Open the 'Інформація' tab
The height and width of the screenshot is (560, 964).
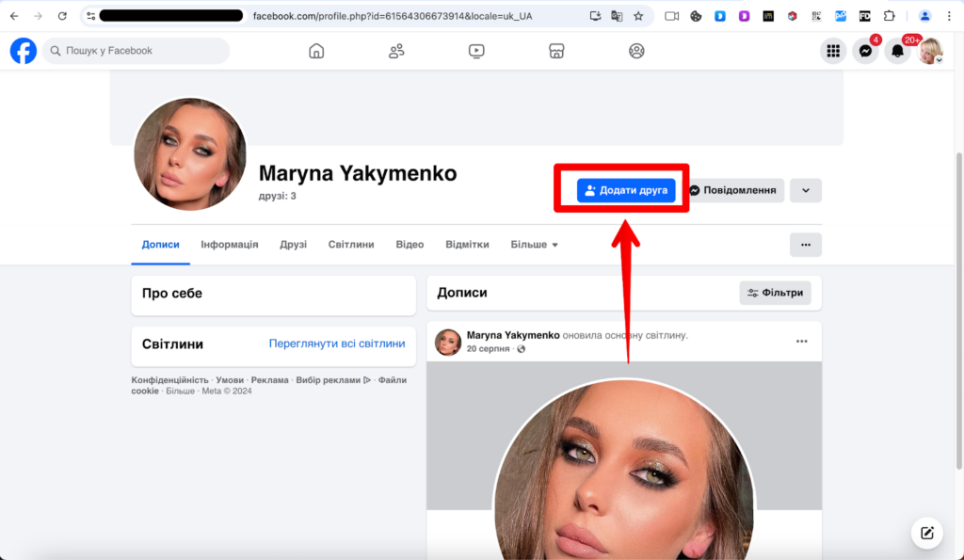[229, 244]
